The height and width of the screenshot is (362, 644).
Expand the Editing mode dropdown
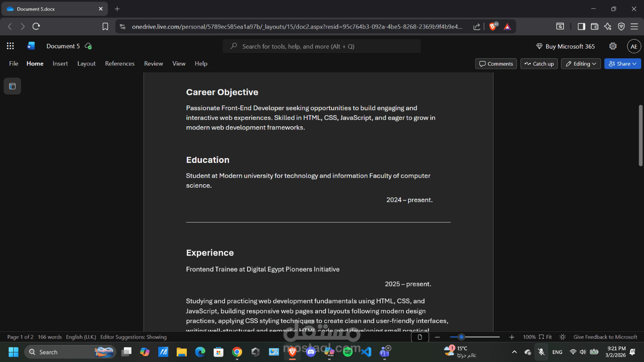point(581,64)
